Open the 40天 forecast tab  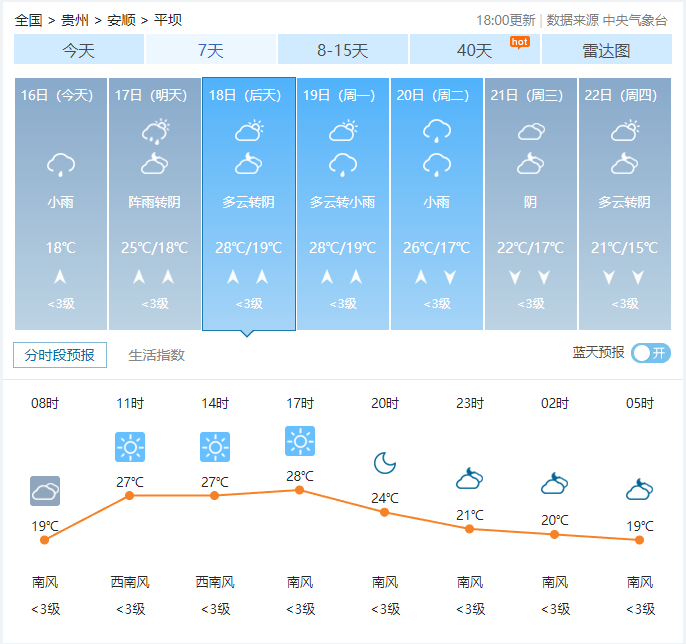(x=475, y=49)
